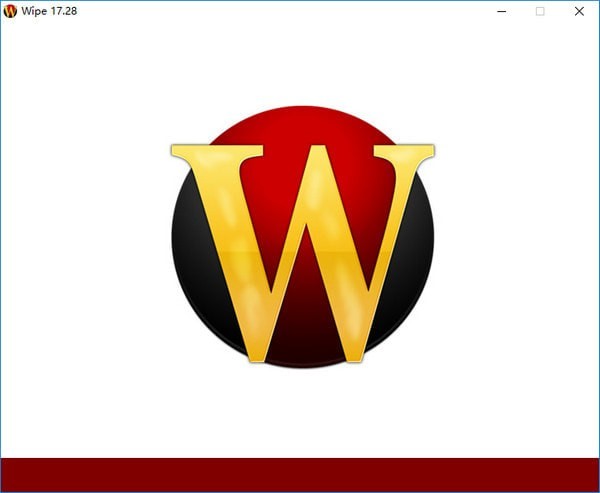Click the large Wipe W logo
The image size is (600, 493).
[303, 237]
